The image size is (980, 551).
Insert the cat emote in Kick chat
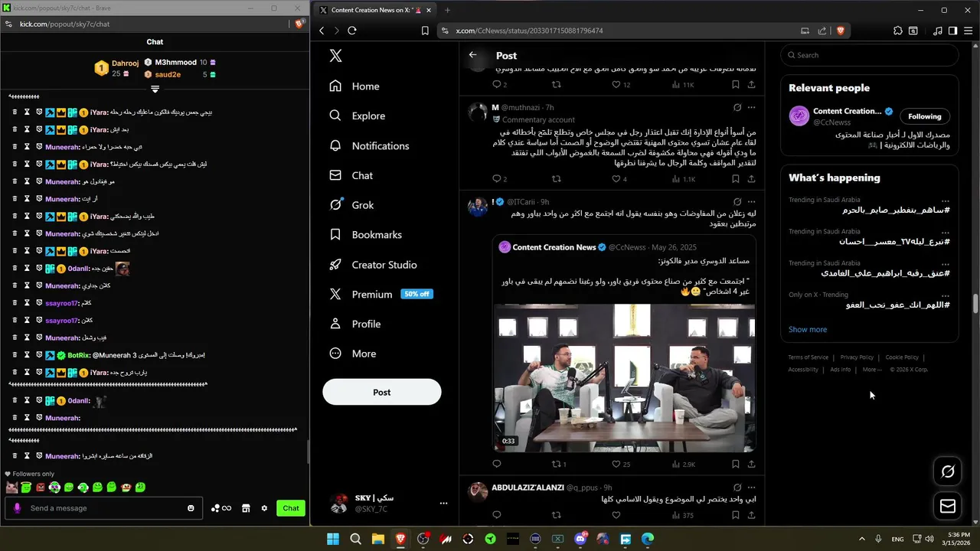(x=11, y=487)
